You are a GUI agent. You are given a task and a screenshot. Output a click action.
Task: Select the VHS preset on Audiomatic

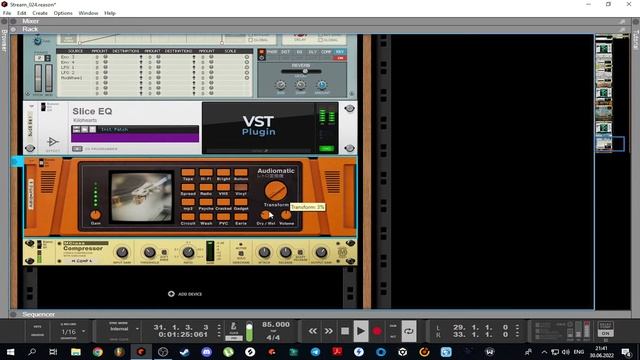223,188
